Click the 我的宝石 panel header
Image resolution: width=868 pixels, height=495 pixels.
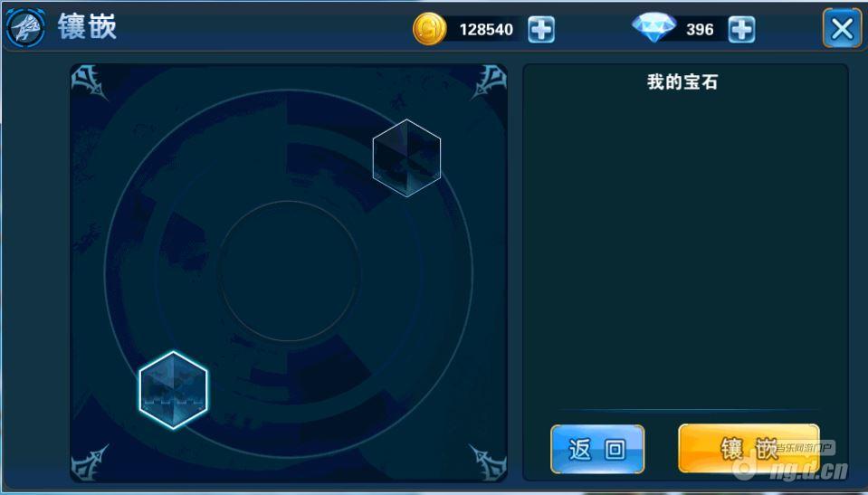point(682,82)
